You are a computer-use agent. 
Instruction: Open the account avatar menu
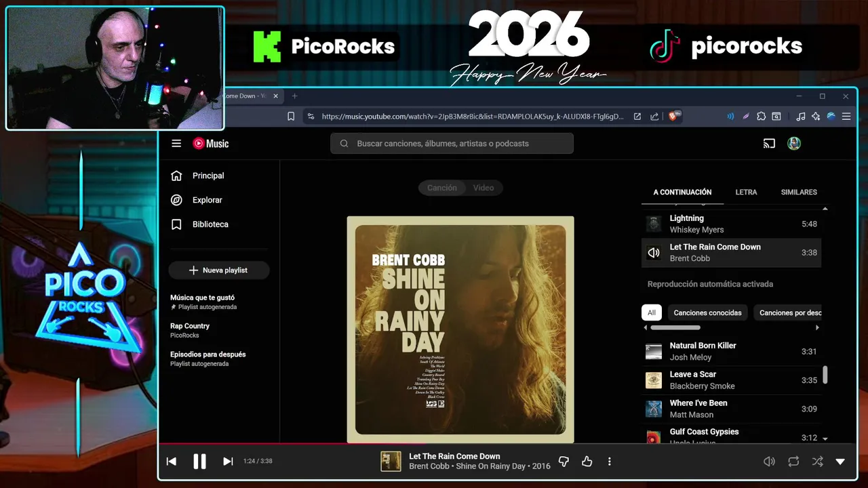click(794, 144)
